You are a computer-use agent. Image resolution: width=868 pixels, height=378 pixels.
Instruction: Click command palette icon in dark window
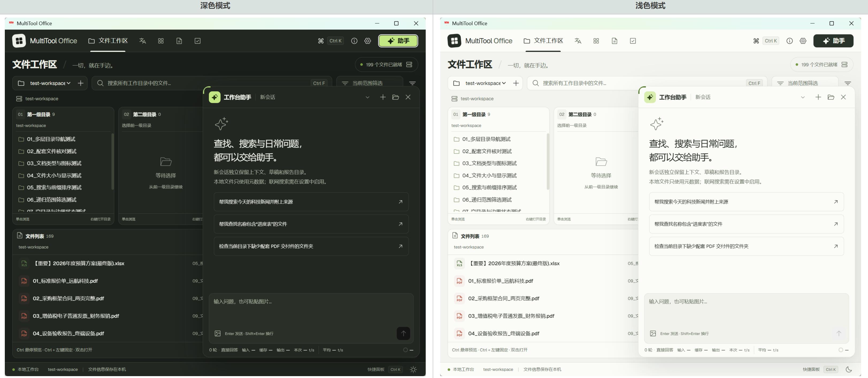point(321,41)
